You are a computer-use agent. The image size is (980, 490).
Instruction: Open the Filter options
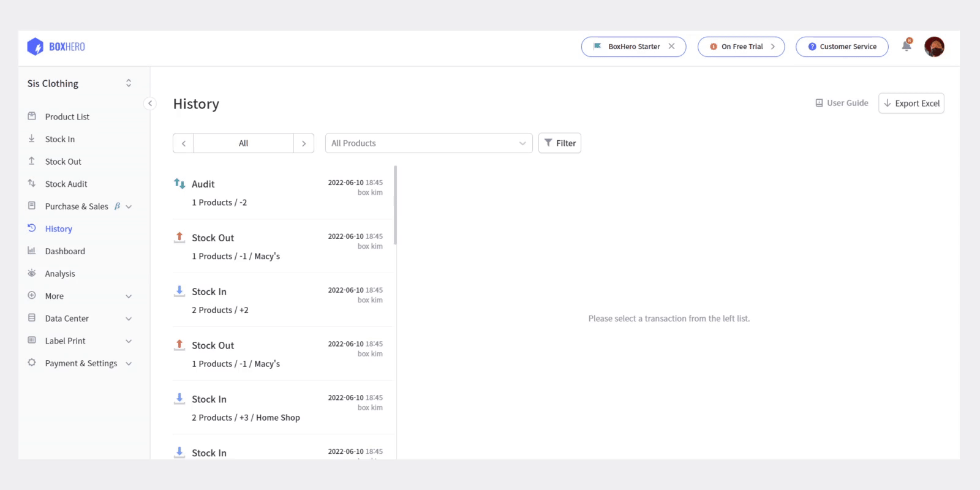(x=560, y=143)
